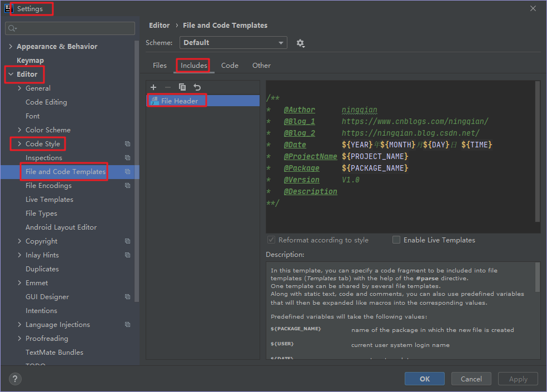The width and height of the screenshot is (547, 392).
Task: Open scheme options via the gear icon
Action: [300, 42]
